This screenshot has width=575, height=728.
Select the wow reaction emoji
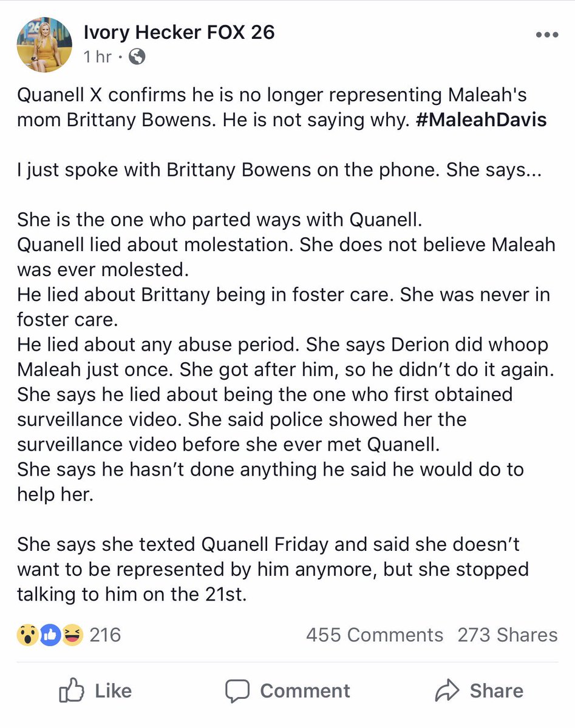(x=27, y=635)
